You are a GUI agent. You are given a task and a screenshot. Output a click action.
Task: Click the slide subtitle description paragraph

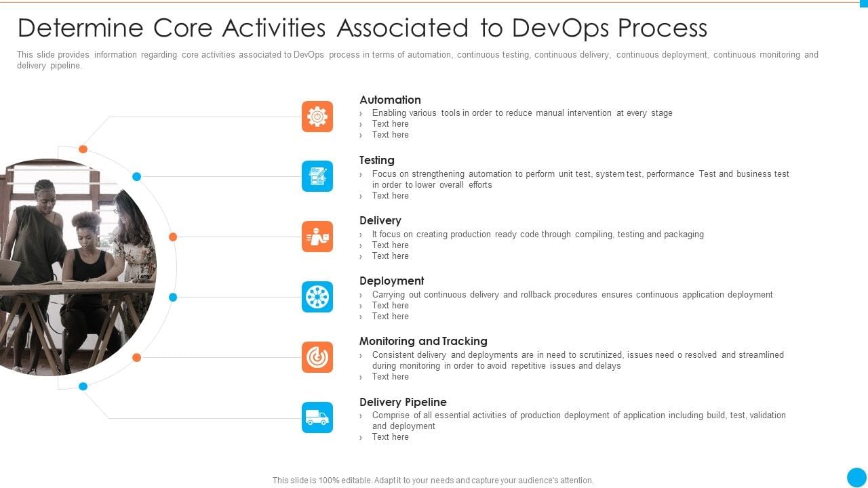[418, 60]
